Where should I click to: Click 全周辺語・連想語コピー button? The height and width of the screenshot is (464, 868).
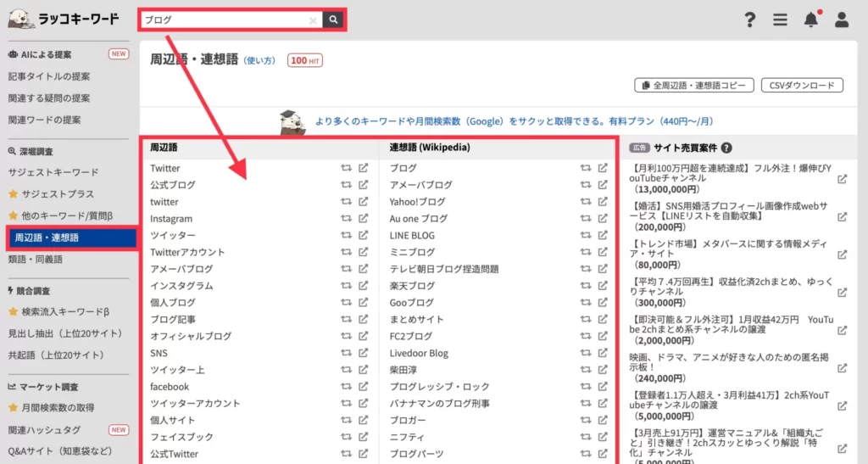click(x=693, y=86)
